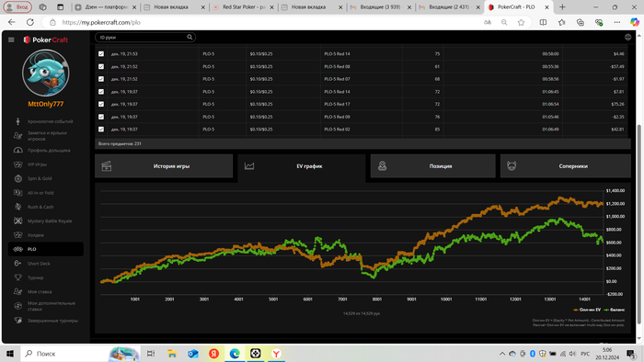Toggle the PokerCraft hamburger menu
The height and width of the screenshot is (362, 644).
click(x=11, y=40)
